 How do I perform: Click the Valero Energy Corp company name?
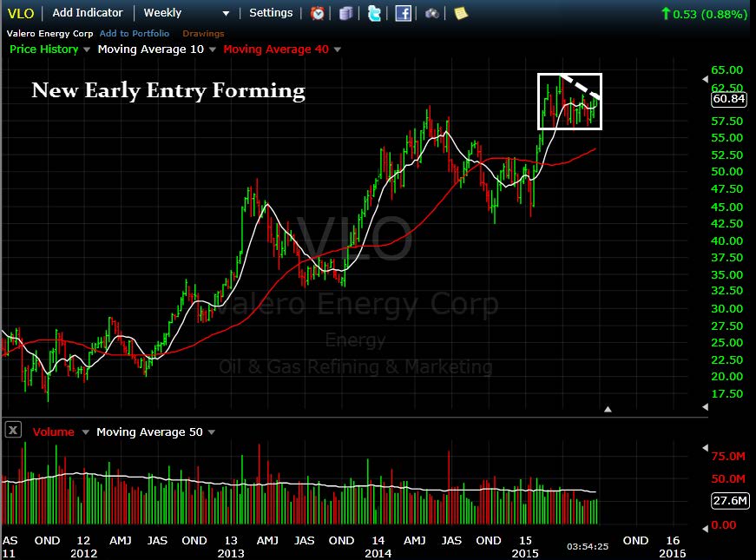[x=49, y=34]
